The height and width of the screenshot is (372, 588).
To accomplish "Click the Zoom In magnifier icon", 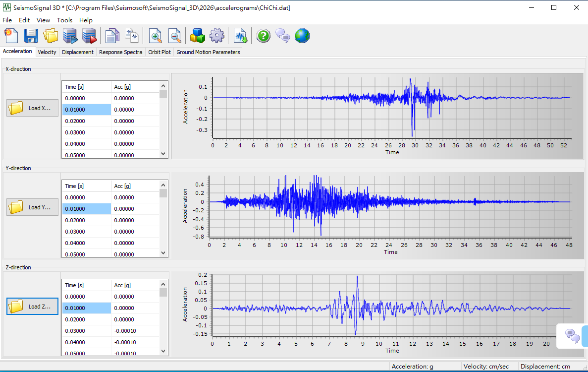I will click(x=156, y=36).
